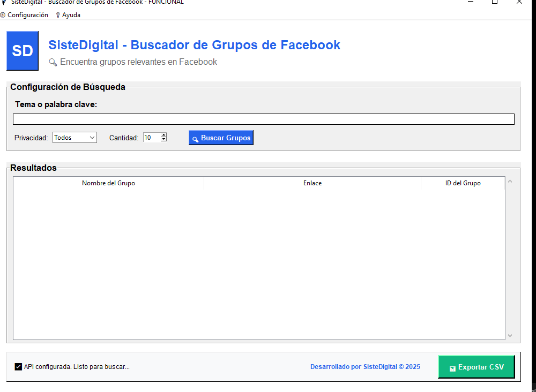Click the results scrollbar down arrow
The image size is (536, 392).
[x=510, y=336]
